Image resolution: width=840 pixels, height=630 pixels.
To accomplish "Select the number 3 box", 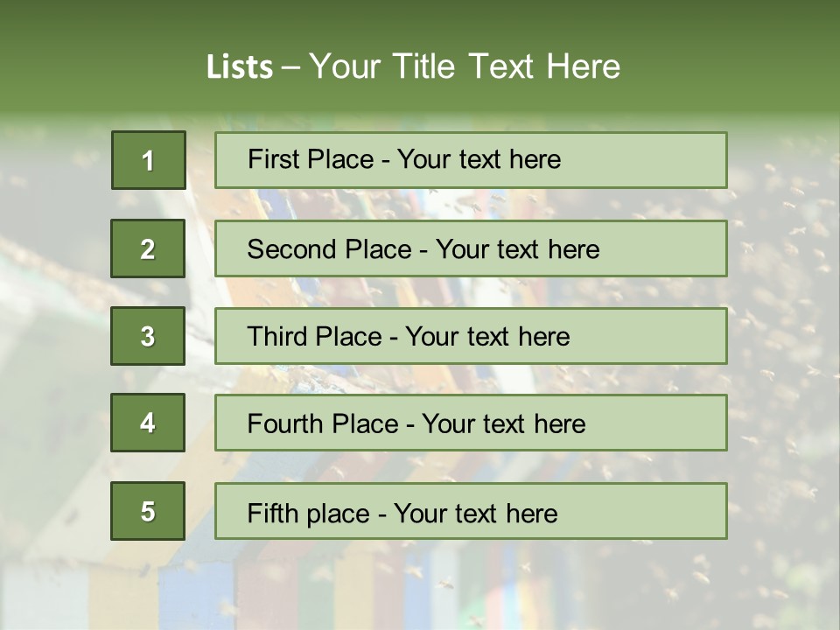I will pos(148,336).
